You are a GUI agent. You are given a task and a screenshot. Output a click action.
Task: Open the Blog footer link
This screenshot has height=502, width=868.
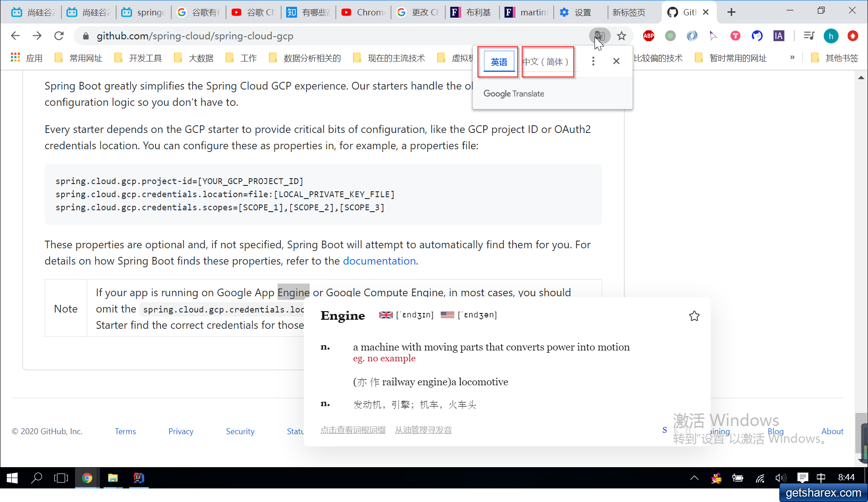pos(775,431)
